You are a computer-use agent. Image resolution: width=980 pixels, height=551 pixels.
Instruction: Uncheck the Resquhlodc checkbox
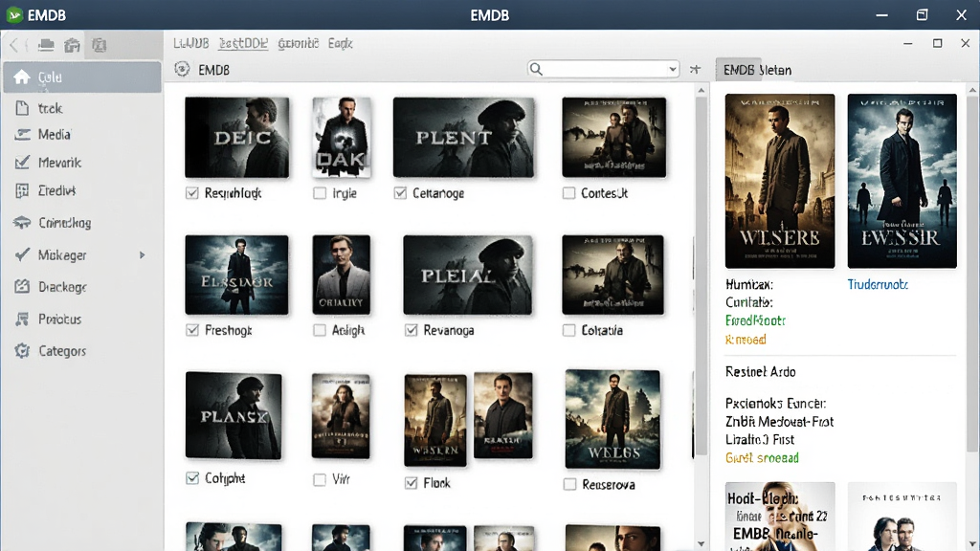pyautogui.click(x=191, y=193)
